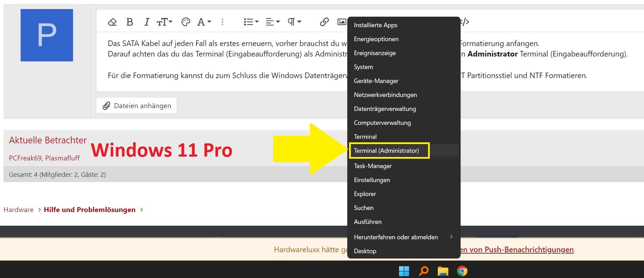Open Explorer from context menu

404,194
